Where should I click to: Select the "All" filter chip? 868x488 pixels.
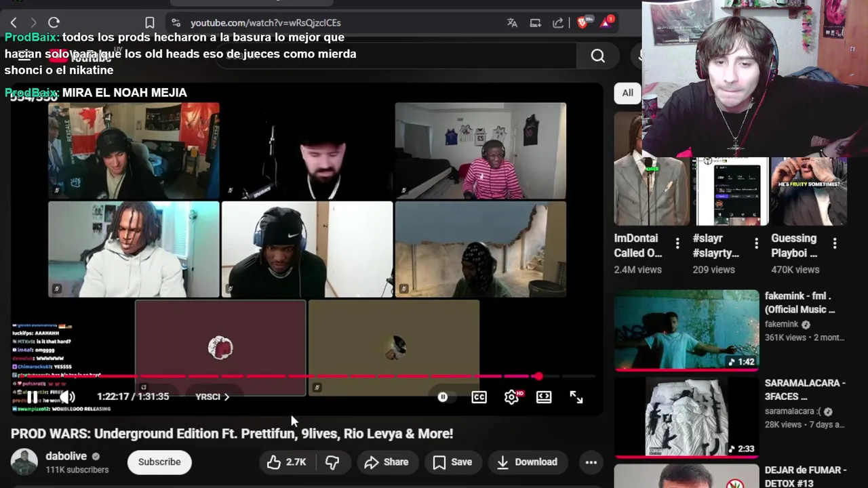(627, 93)
